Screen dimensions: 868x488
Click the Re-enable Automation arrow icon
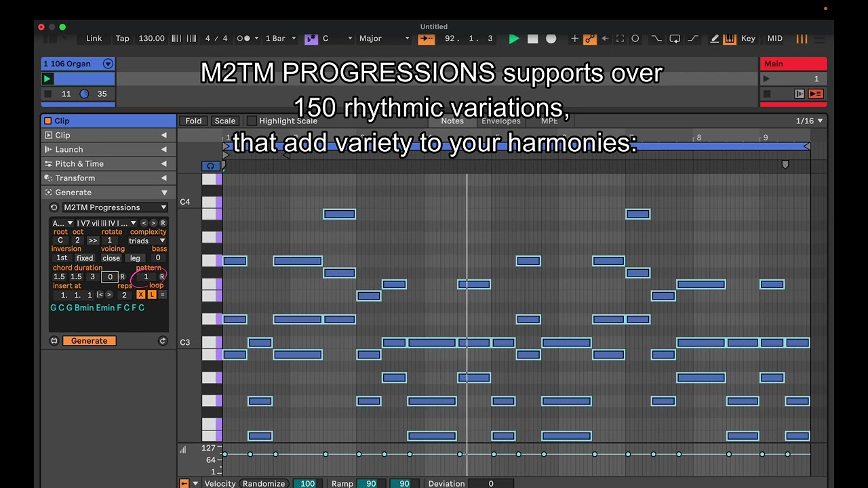(606, 39)
